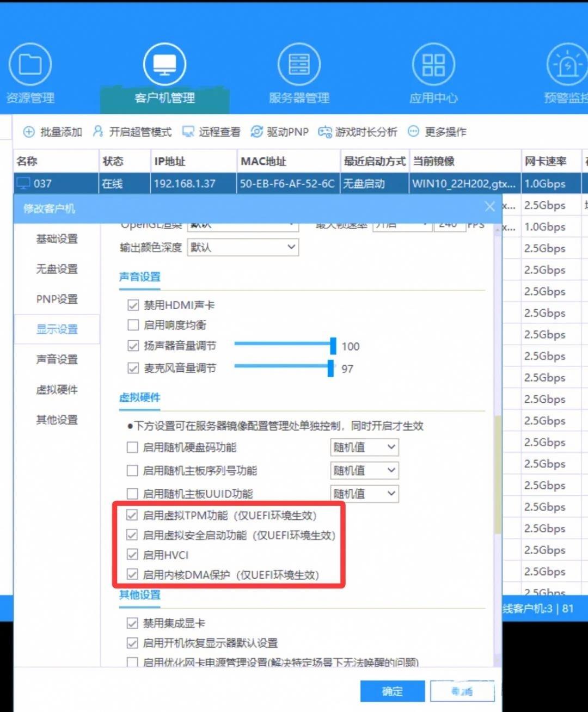This screenshot has width=588, height=712.
Task: Open the 服务器管理 server icon
Action: pyautogui.click(x=299, y=65)
